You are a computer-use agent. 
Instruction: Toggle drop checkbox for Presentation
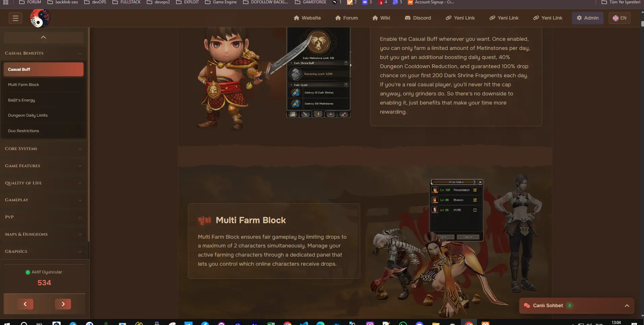pos(475,190)
